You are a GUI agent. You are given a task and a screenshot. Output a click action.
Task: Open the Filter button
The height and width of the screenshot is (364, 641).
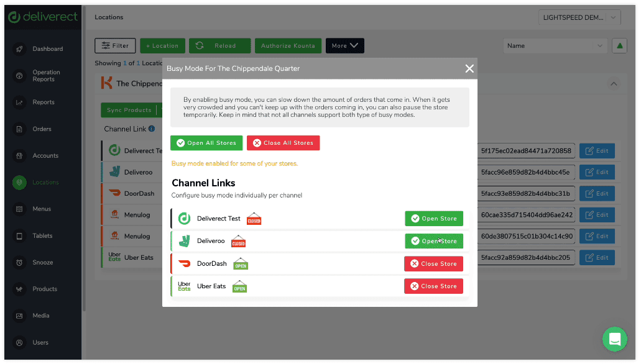115,46
